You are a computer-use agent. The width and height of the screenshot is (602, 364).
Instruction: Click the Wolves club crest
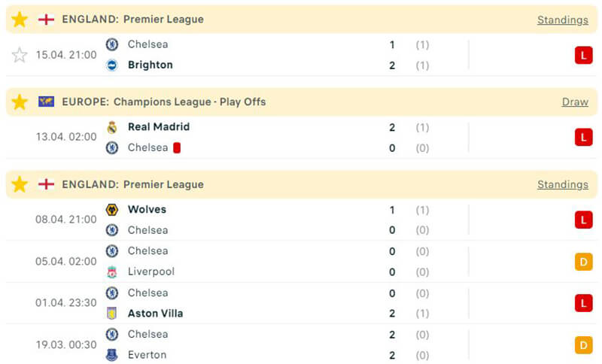pyautogui.click(x=112, y=210)
